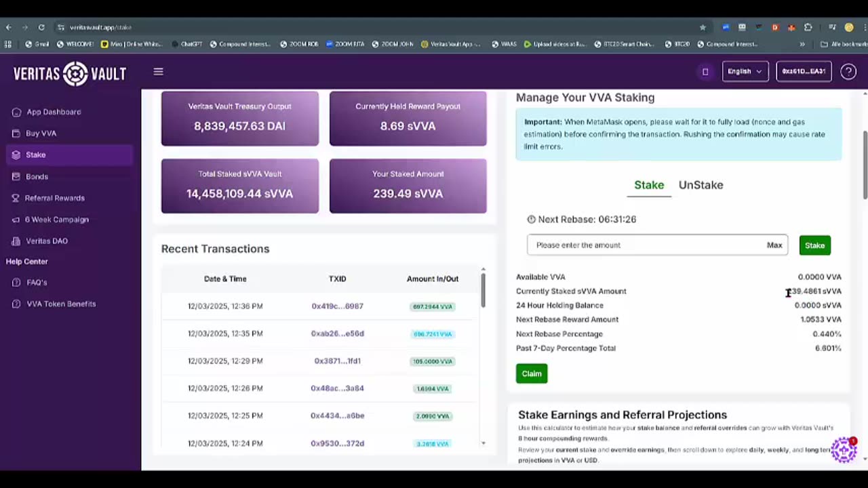Click the 6.601% Past 7-Day Percentage value

tap(828, 348)
